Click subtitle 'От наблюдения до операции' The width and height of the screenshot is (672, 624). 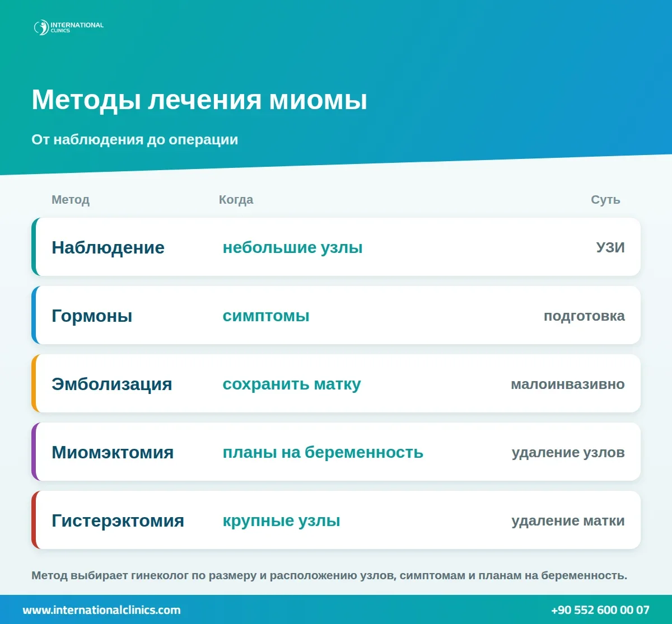135,139
